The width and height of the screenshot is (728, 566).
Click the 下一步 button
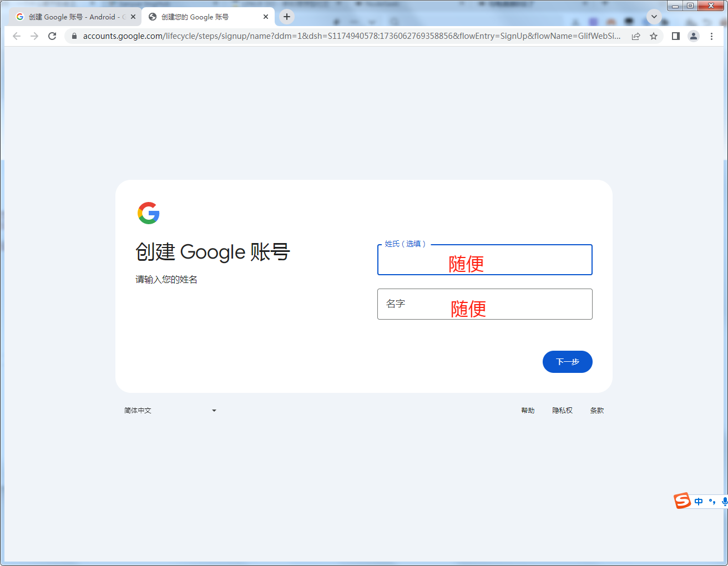[x=568, y=362]
